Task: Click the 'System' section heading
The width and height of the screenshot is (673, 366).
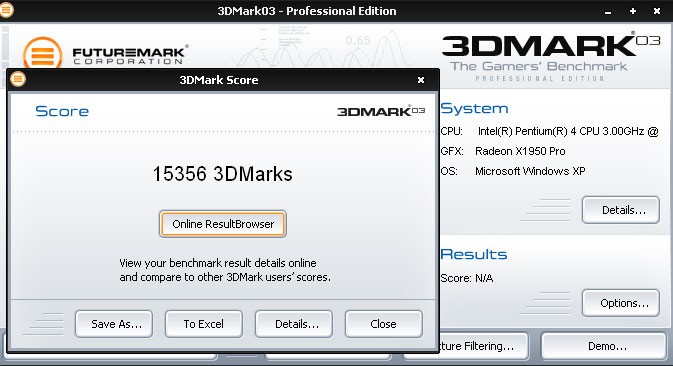Action: (474, 109)
